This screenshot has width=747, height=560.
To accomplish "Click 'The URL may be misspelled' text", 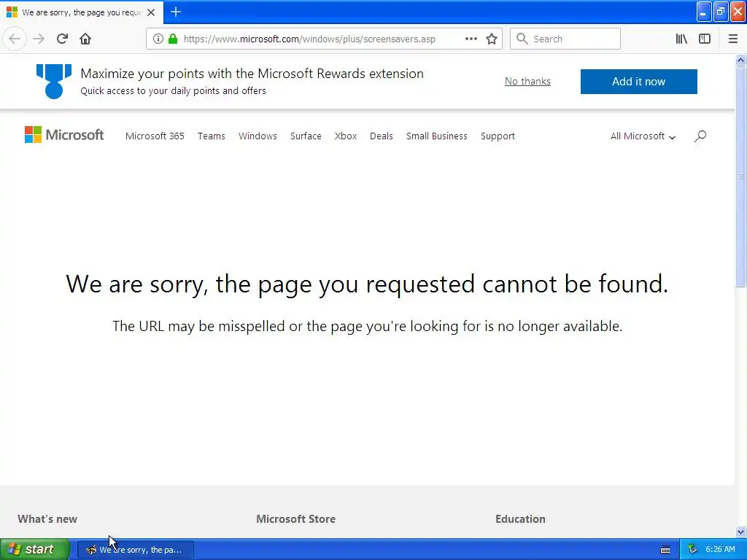I will (368, 326).
